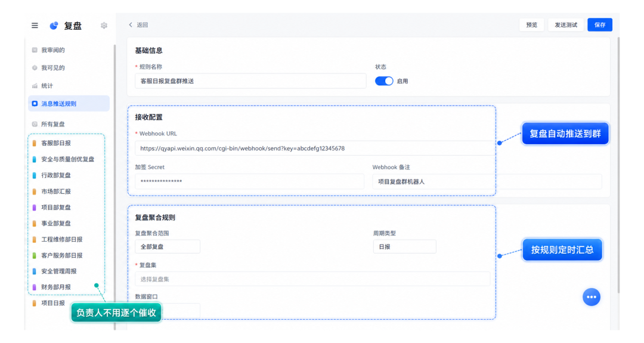
Task: Click the green icon beside 客户服务部日报
Action: tap(34, 255)
